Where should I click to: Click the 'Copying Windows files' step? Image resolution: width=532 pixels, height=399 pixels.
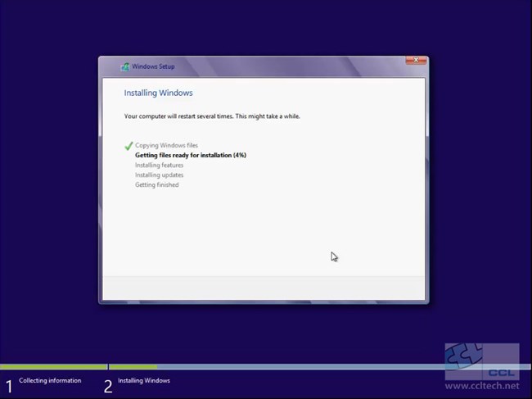[166, 145]
